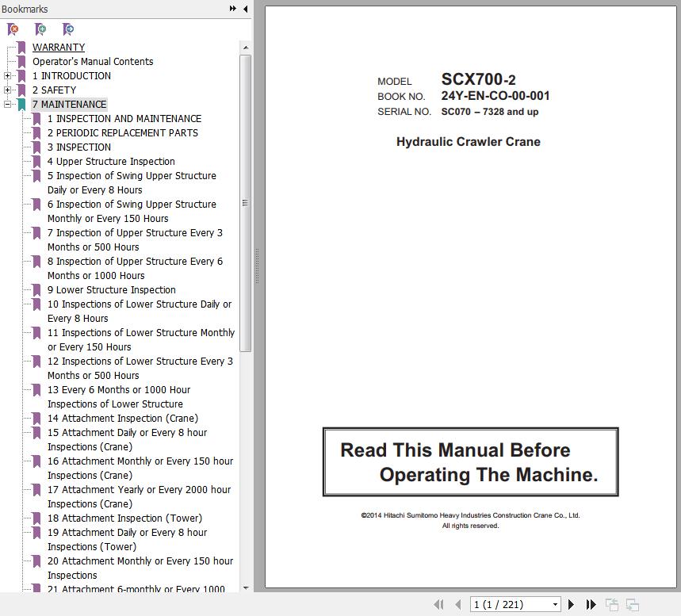Click the panel splitter grip handle
This screenshot has width=681, height=616.
pyautogui.click(x=257, y=266)
